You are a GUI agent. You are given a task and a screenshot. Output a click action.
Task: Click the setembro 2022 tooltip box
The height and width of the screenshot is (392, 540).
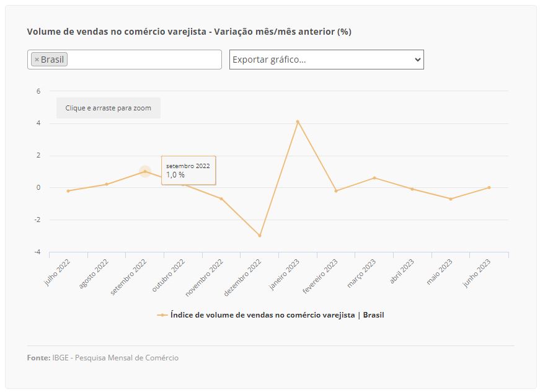[188, 170]
